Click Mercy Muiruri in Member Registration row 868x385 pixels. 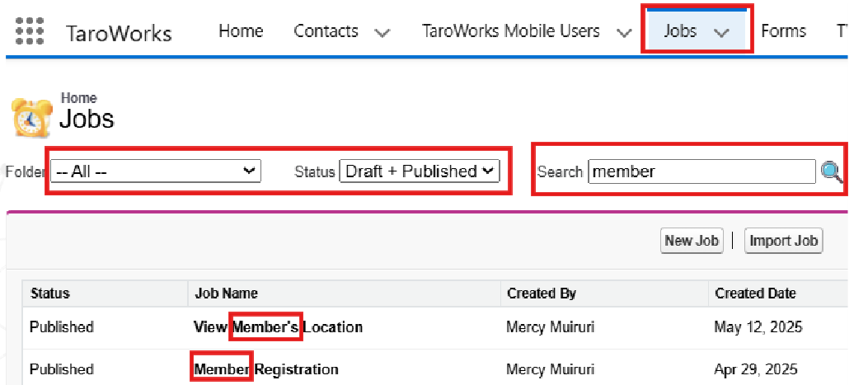pyautogui.click(x=551, y=369)
